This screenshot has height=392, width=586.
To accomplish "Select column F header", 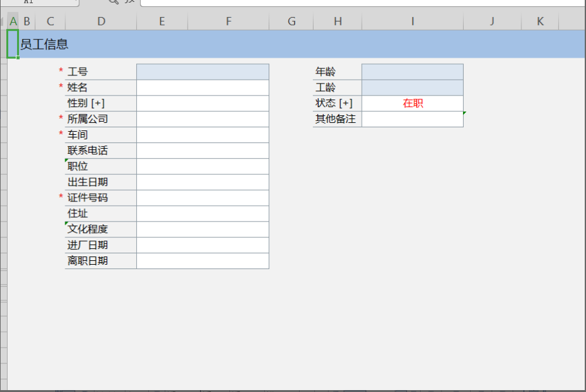I will 228,22.
